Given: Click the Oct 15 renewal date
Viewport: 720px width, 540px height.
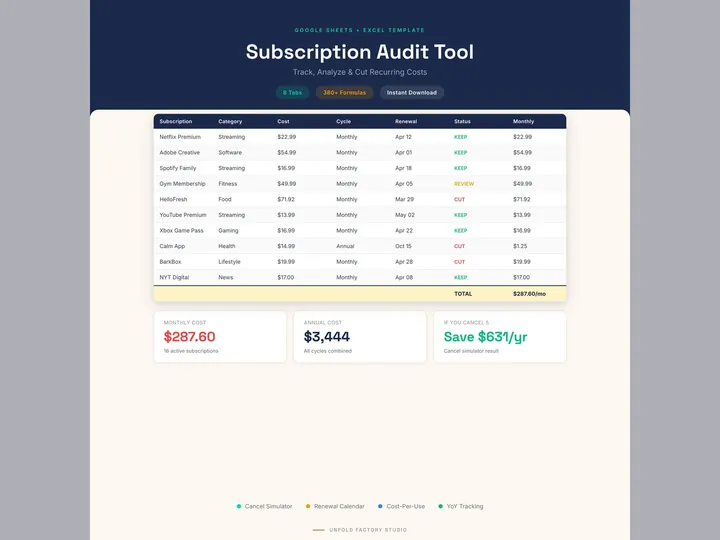Looking at the screenshot, I should point(403,246).
